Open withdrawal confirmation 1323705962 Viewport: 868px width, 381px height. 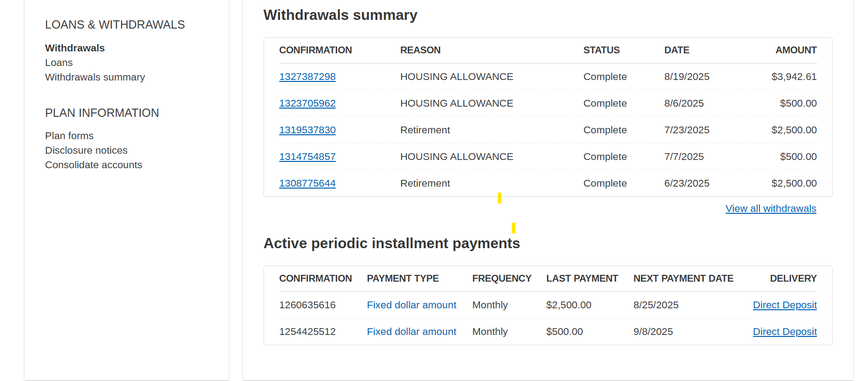pyautogui.click(x=307, y=103)
